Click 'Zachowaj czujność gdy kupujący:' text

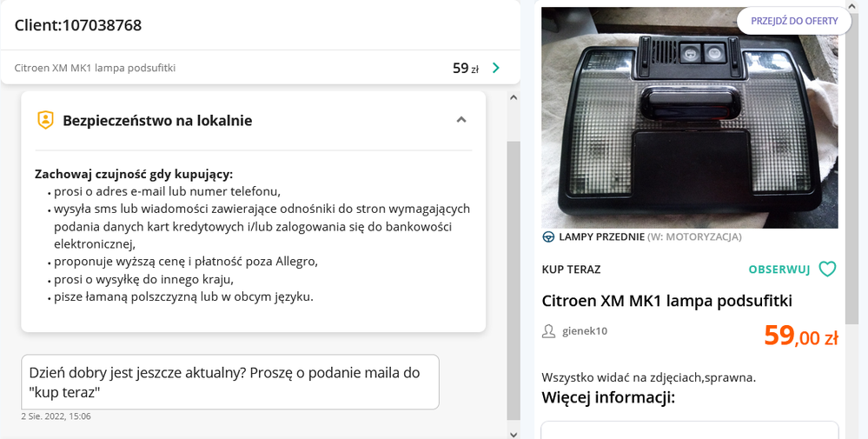tap(134, 175)
